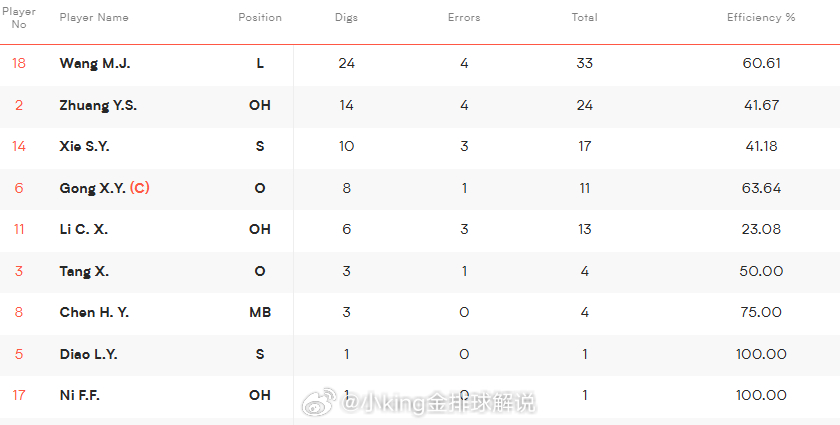The height and width of the screenshot is (425, 840).
Task: Select the Tang X. row name
Action: (x=84, y=271)
